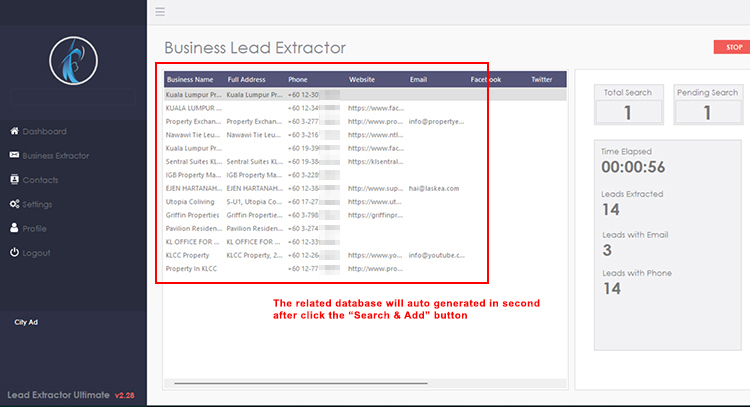Screen dimensions: 750x407
Task: Click the Logout power icon
Action: click(14, 253)
